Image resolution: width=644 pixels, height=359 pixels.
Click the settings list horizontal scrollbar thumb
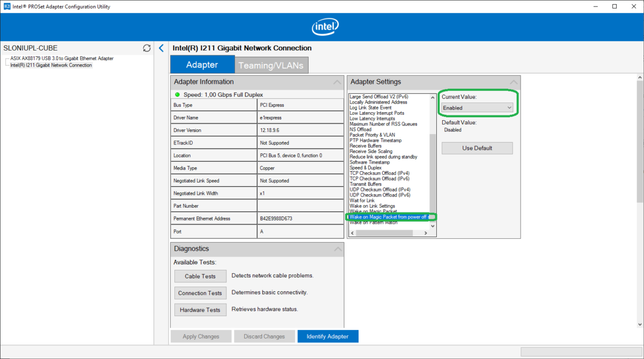384,233
